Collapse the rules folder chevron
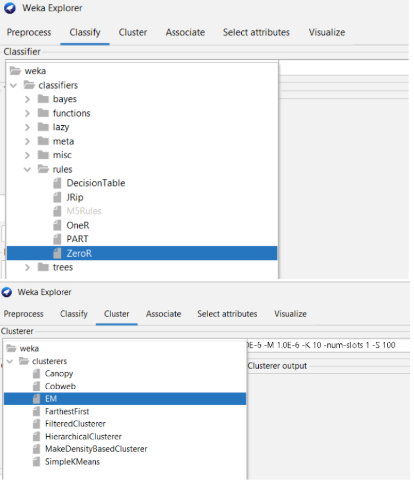 27,169
